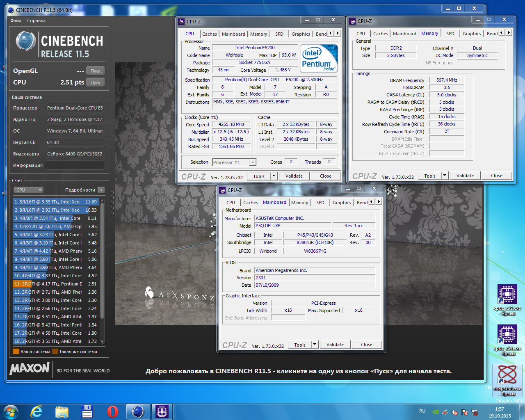
Task: Open Tools dropdown arrow in Memory window
Action: 445,176
